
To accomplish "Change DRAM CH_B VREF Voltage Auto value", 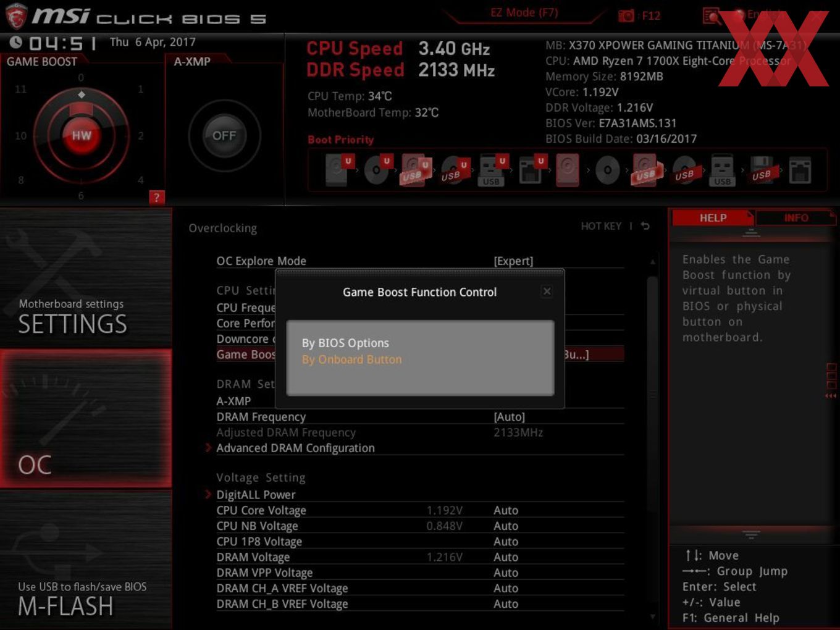I will pos(506,604).
